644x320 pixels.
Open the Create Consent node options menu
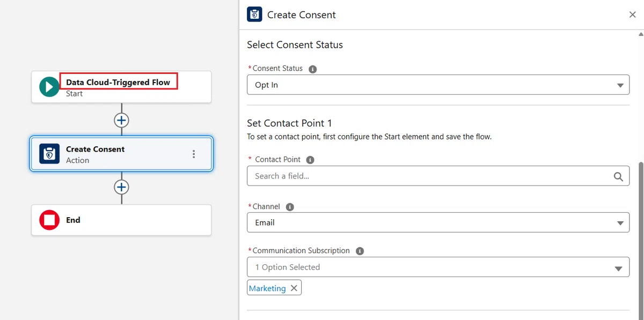[x=194, y=154]
